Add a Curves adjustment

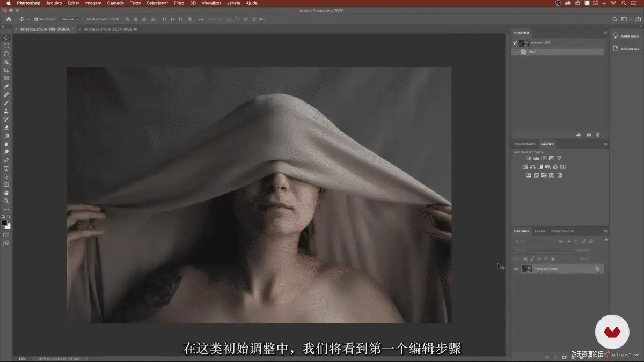point(544,158)
